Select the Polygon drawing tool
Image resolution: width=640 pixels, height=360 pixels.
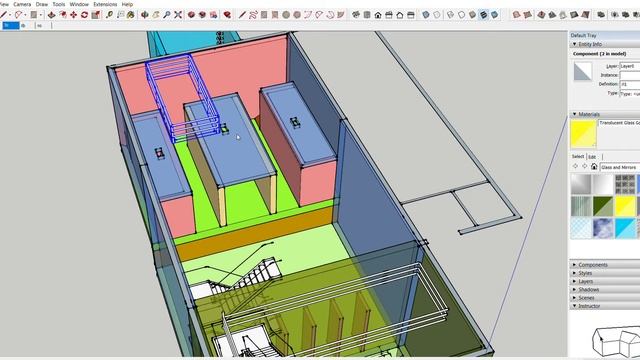pyautogui.click(x=297, y=15)
